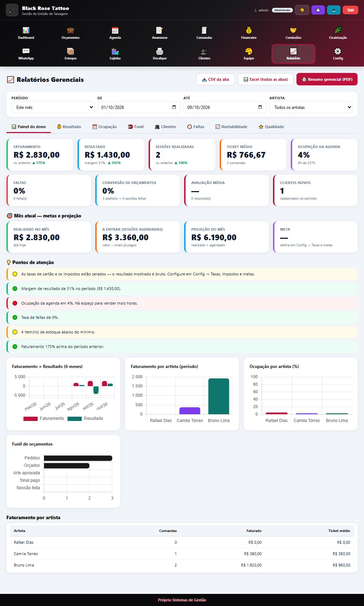Open the Decalque printer section
The width and height of the screenshot is (364, 606).
pos(160,54)
